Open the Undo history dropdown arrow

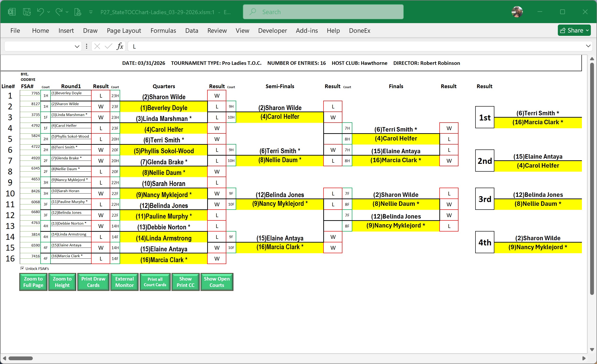point(49,12)
